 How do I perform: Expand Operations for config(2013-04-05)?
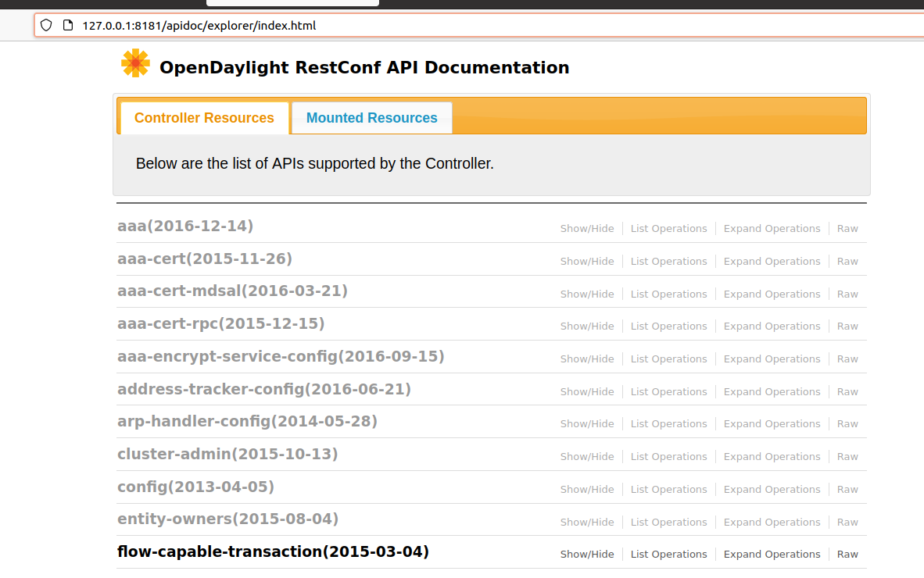click(x=772, y=490)
